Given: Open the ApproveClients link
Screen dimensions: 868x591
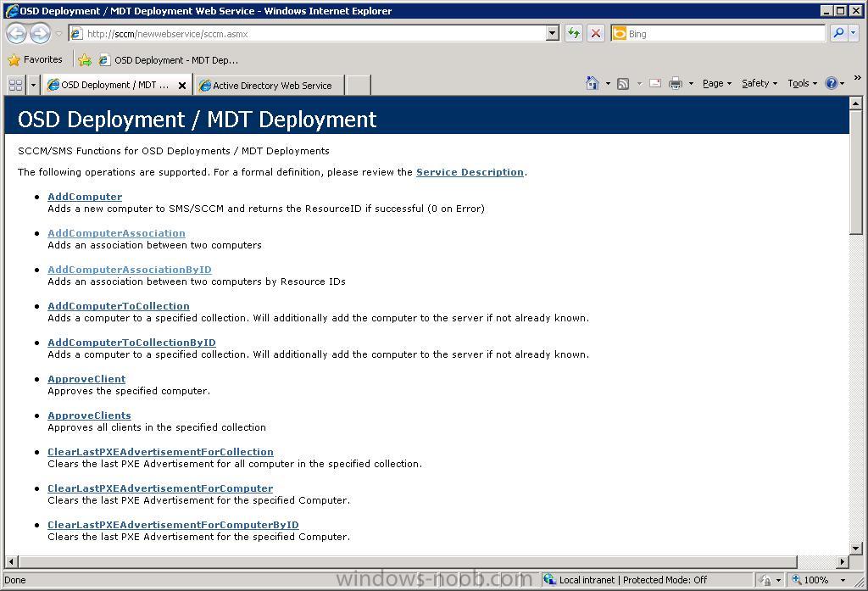Looking at the screenshot, I should pyautogui.click(x=89, y=415).
